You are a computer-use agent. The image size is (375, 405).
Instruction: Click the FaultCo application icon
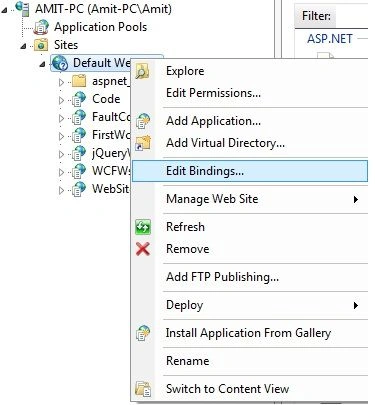(x=79, y=117)
